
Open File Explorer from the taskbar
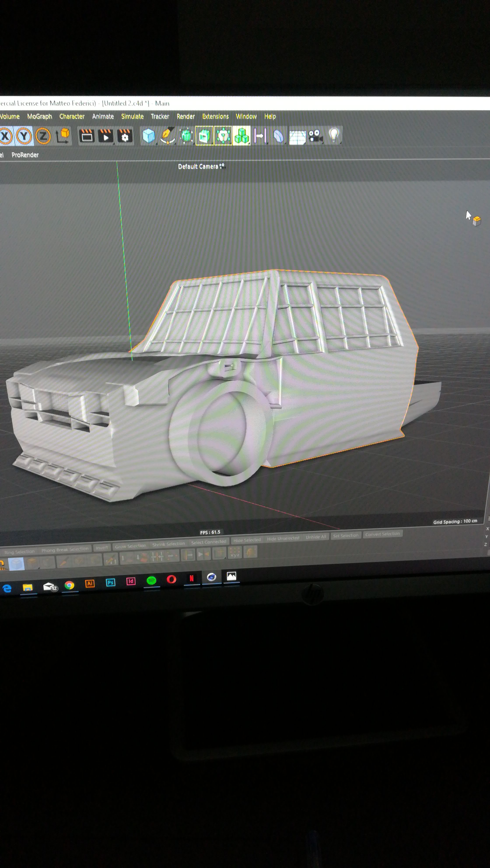tap(28, 587)
